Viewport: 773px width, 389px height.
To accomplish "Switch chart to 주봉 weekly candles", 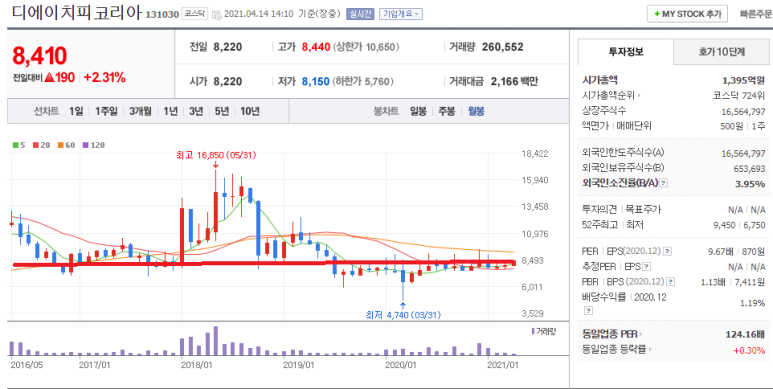I will [x=447, y=111].
